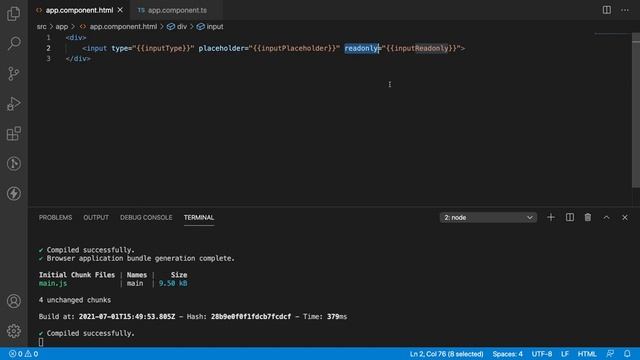Open the Manage gear icon
The width and height of the screenshot is (640, 360).
(13, 331)
